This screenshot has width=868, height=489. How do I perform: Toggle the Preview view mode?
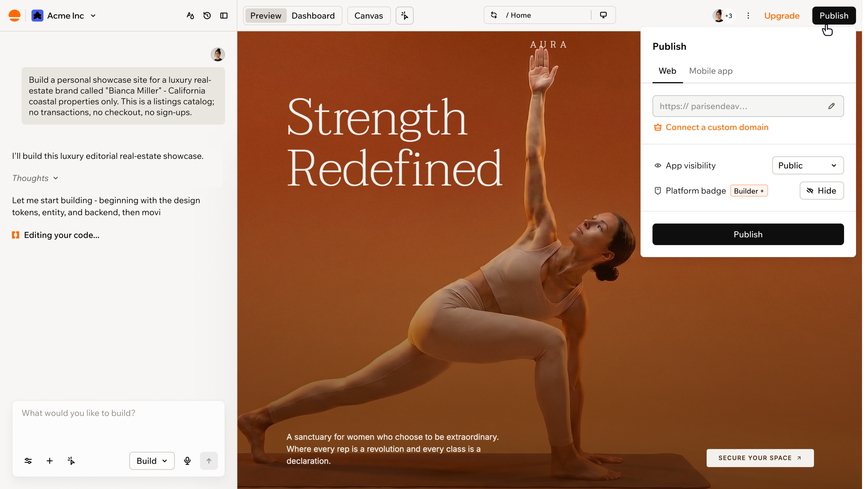coord(266,15)
